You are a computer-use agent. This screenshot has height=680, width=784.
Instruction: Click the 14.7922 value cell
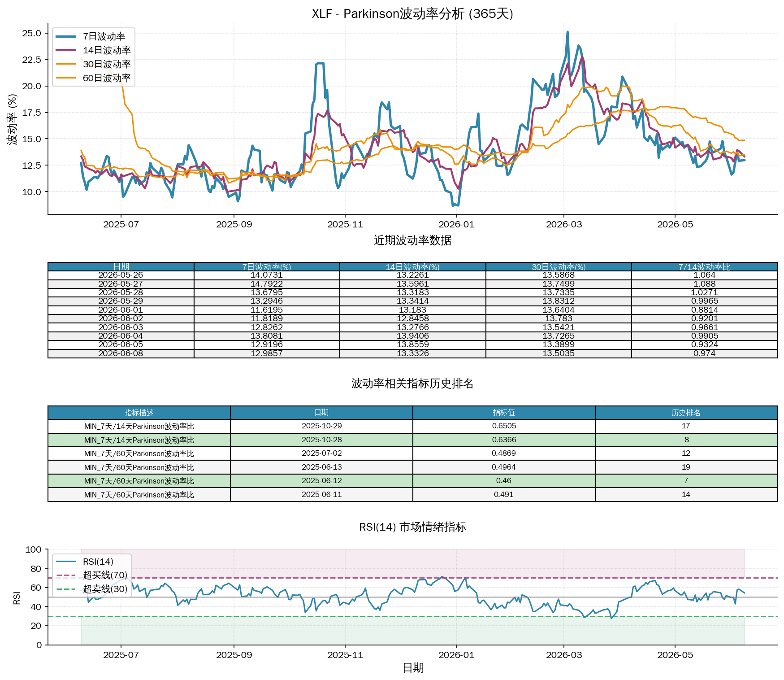[x=267, y=284]
